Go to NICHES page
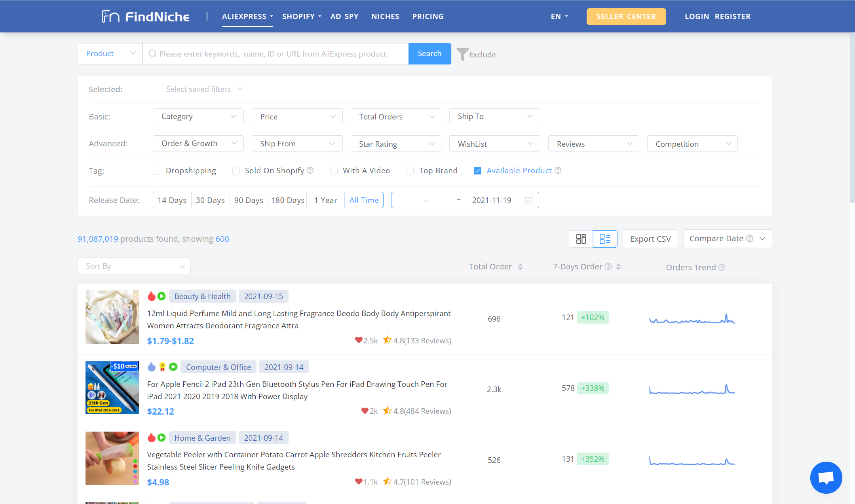 pyautogui.click(x=385, y=17)
